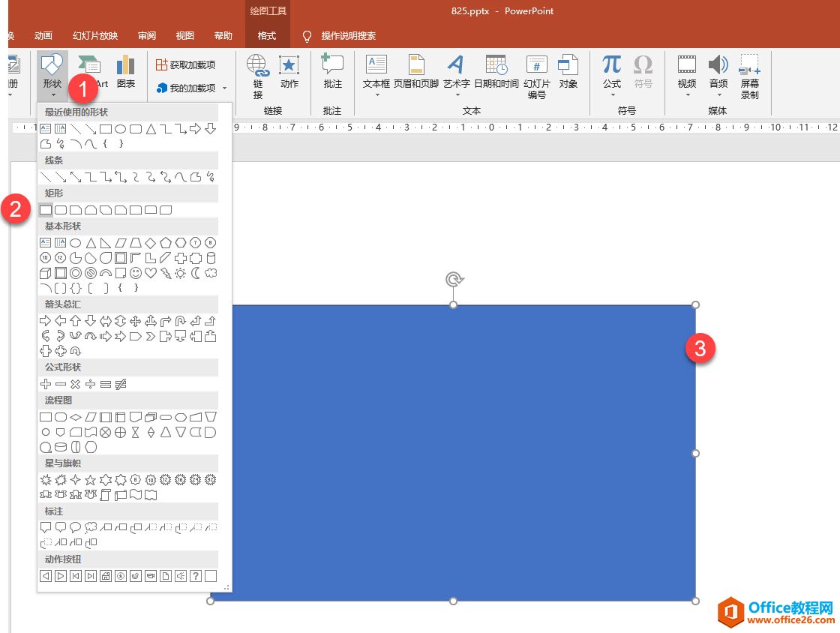Open the 文本框 text box dropdown

376,75
